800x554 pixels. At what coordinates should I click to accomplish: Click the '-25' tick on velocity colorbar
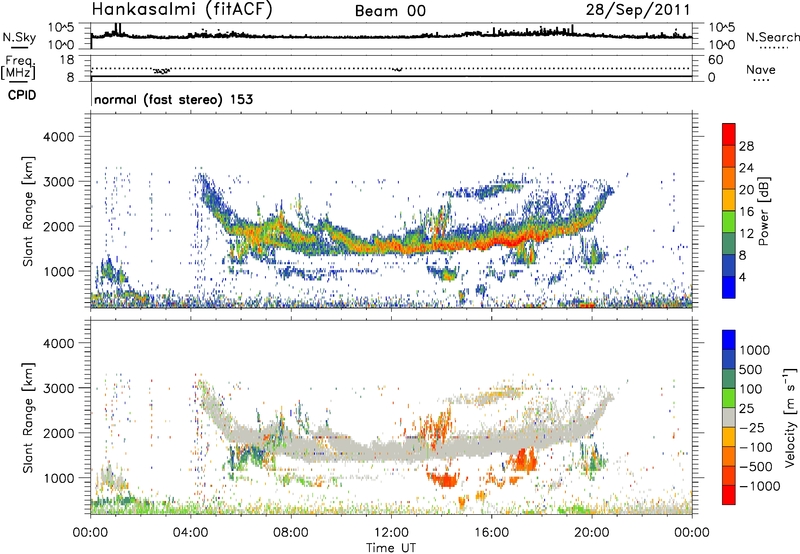(x=752, y=427)
